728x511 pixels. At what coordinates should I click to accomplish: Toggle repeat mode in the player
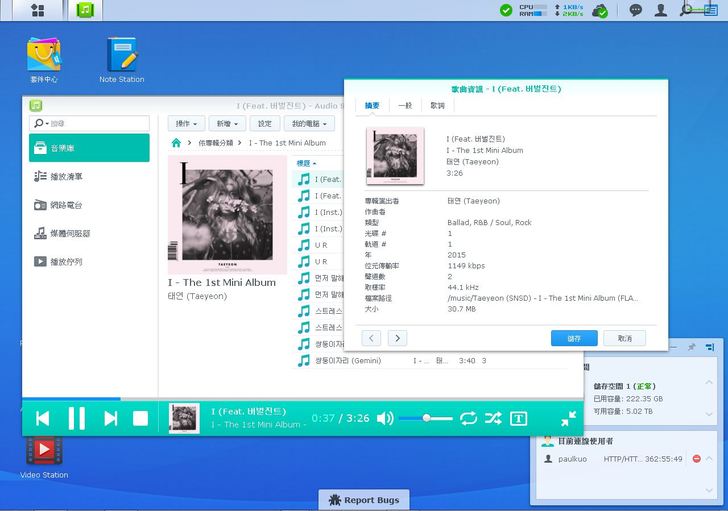tap(468, 418)
